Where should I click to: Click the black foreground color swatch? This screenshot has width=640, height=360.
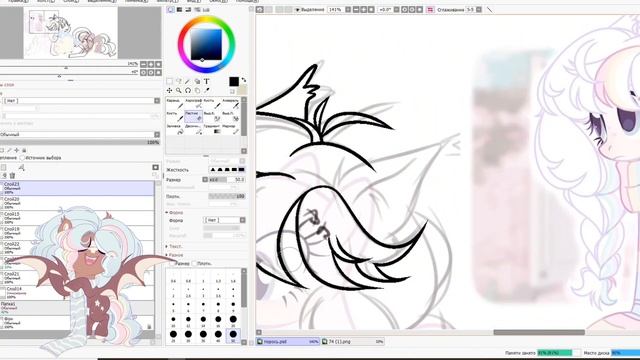(233, 82)
